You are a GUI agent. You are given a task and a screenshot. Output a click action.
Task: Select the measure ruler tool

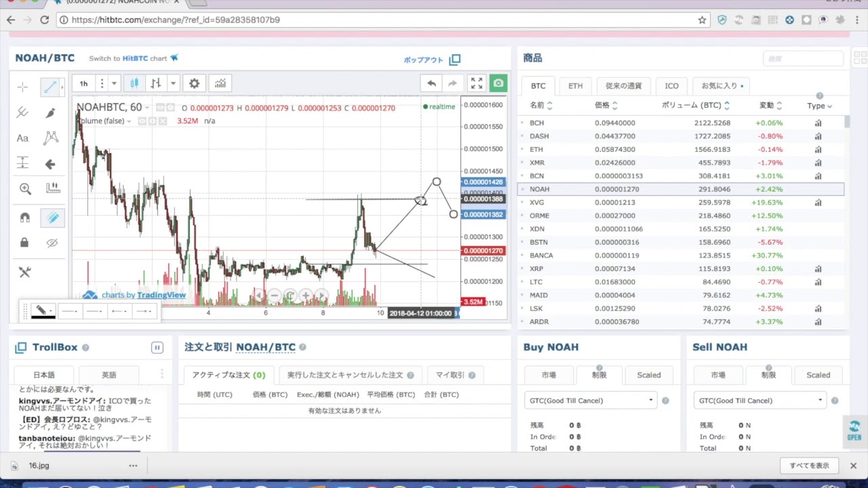pos(52,188)
